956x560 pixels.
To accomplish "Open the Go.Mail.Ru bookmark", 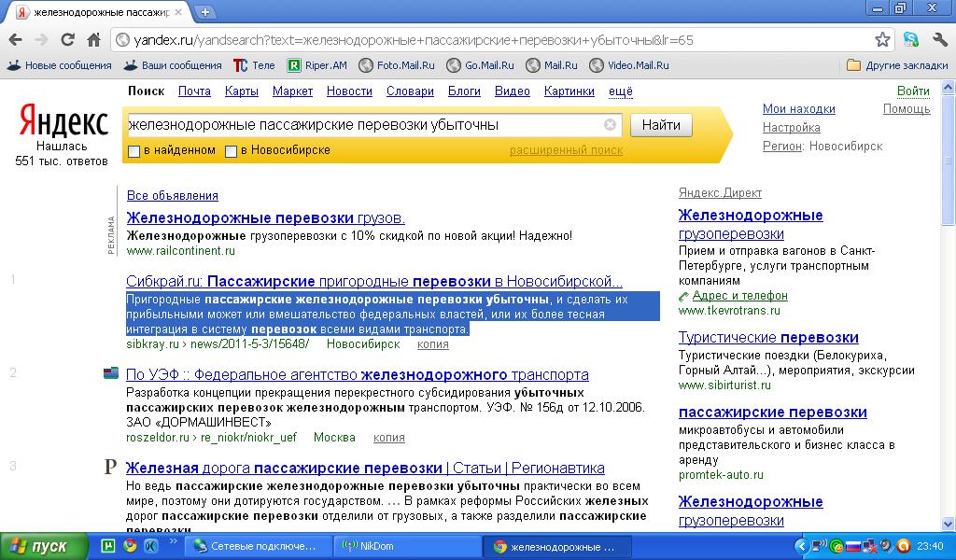I will [481, 65].
